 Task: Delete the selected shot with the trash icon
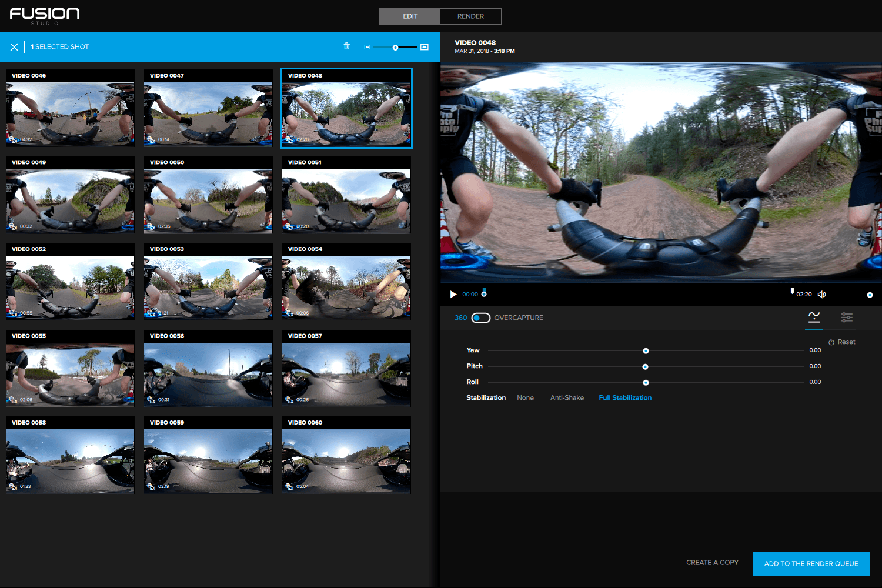(x=347, y=46)
